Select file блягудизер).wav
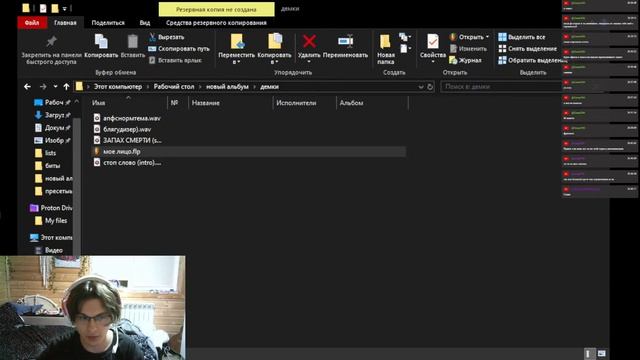Viewport: 640px width, 360px height. tap(122, 129)
